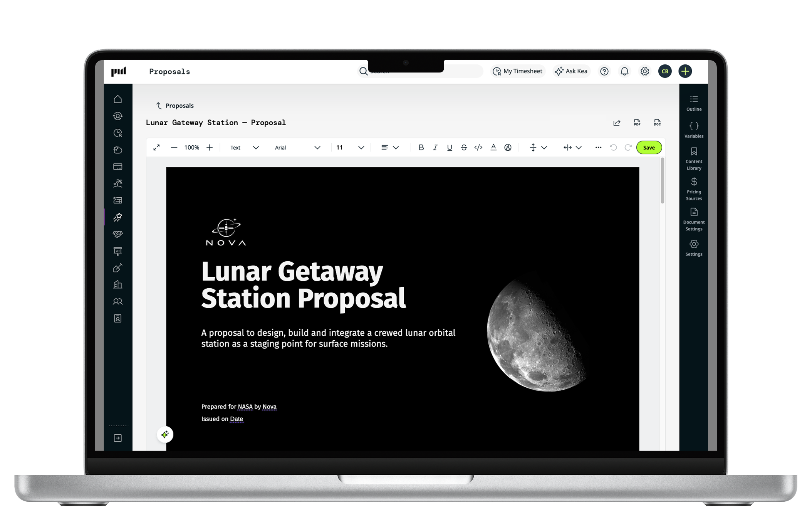Viewport: 812px width, 511px height.
Task: Open the Variables panel
Action: 693,130
